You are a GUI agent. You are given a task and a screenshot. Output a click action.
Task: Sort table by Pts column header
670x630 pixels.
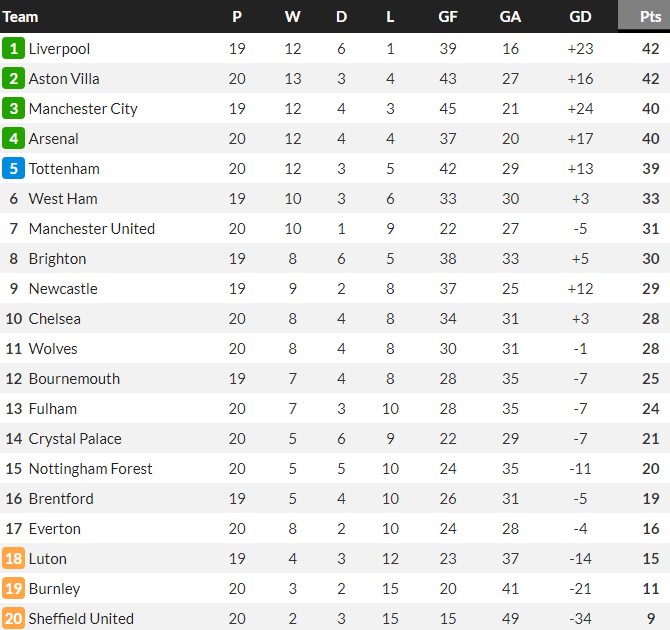pyautogui.click(x=650, y=16)
